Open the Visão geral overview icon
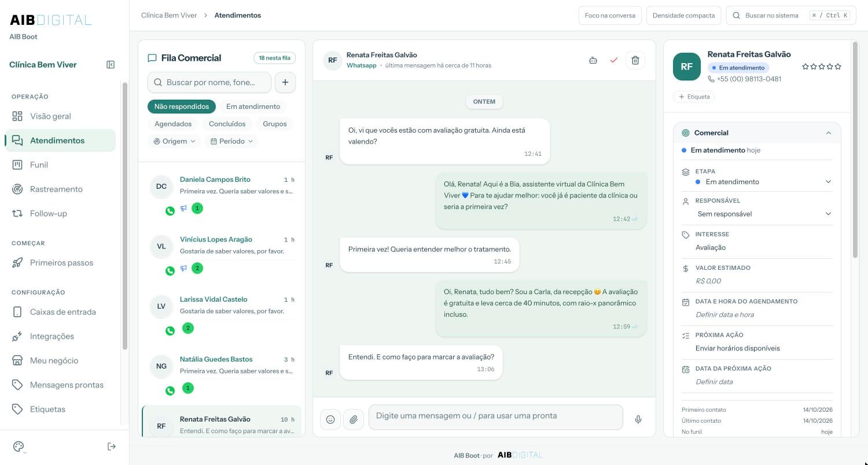 [x=17, y=116]
